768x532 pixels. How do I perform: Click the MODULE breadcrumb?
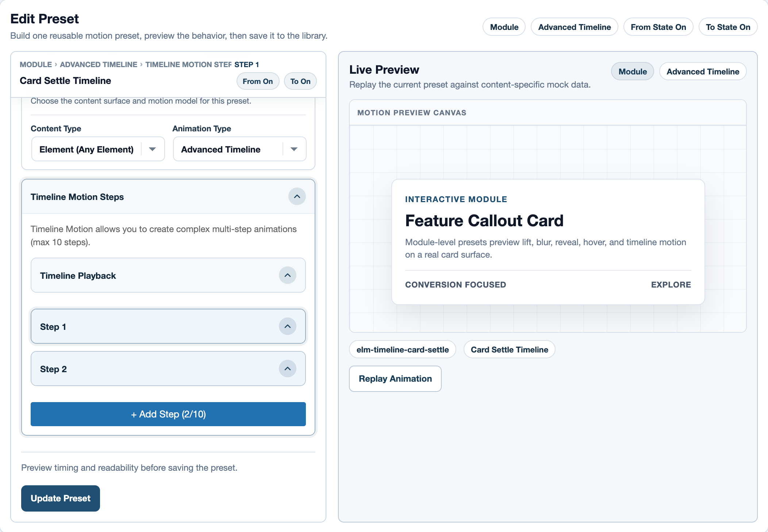tap(36, 65)
